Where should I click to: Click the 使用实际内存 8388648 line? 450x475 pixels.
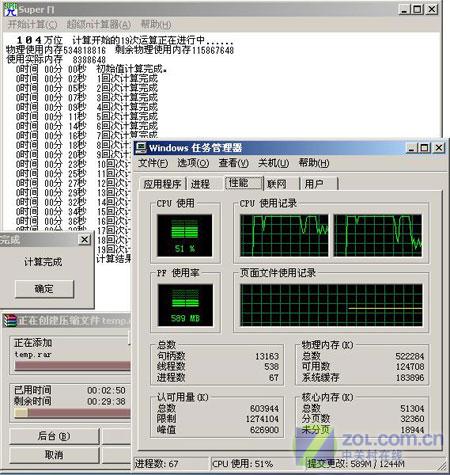point(56,60)
